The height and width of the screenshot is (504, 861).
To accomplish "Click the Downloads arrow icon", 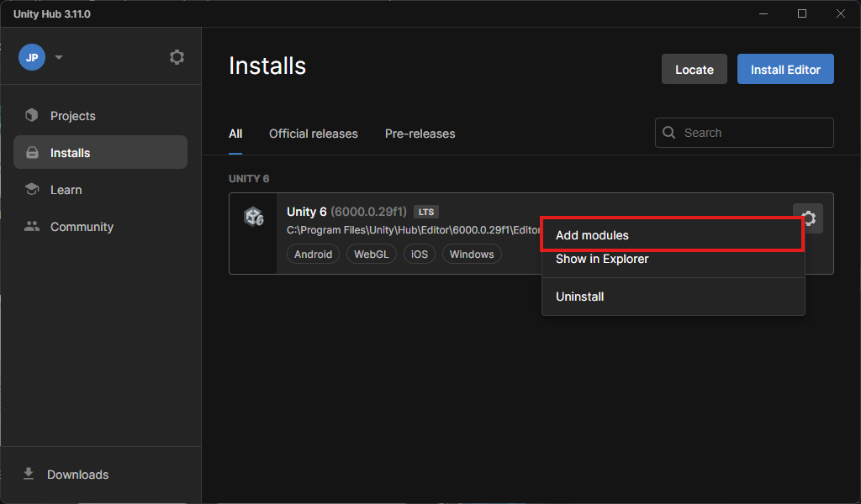I will pos(29,474).
